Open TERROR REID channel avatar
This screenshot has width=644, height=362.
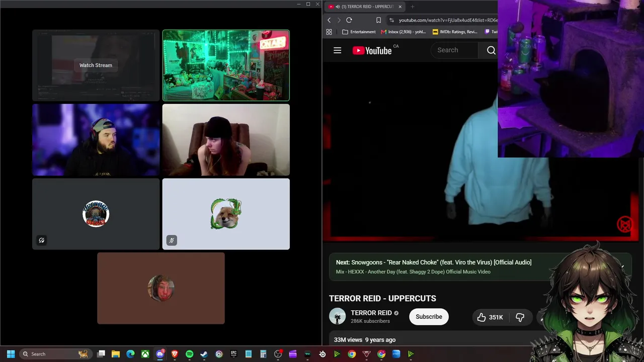[x=337, y=317]
